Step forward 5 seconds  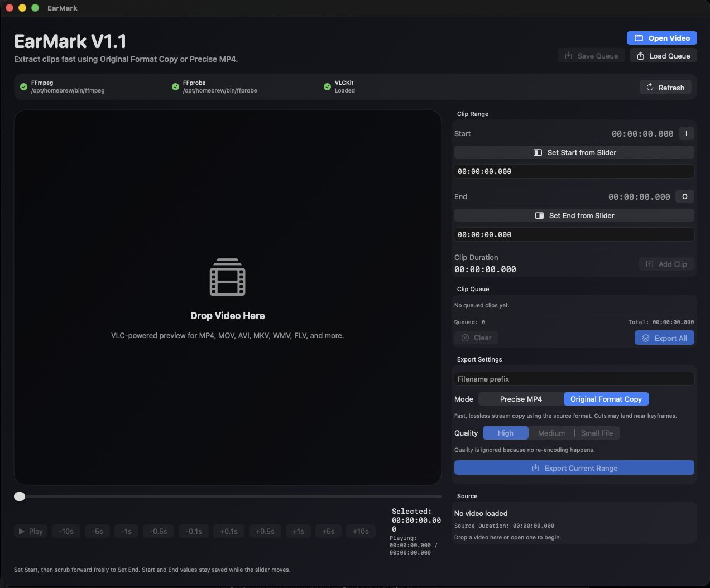[328, 531]
